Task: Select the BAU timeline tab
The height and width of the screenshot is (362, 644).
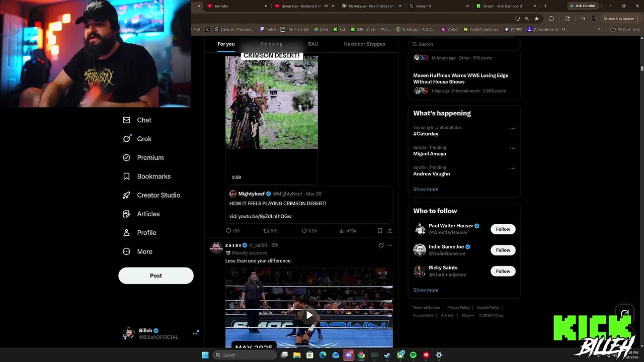Action: tap(313, 44)
